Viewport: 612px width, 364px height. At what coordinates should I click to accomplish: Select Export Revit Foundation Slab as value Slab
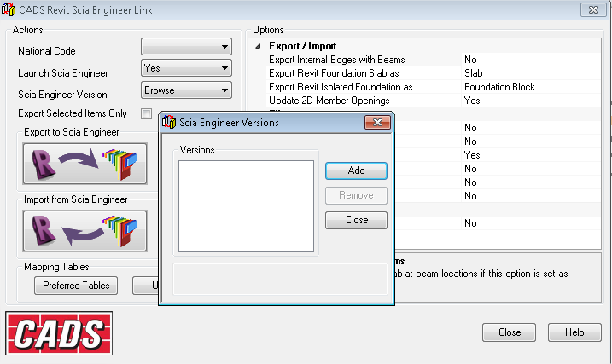(474, 73)
